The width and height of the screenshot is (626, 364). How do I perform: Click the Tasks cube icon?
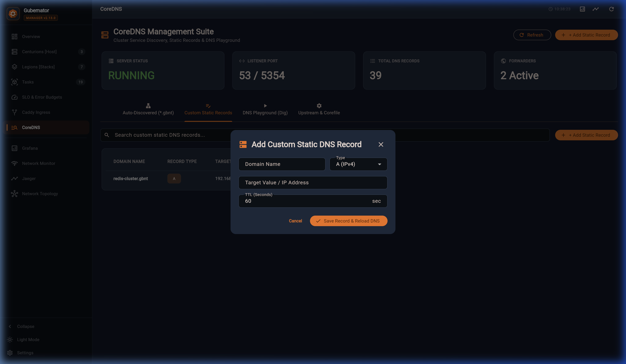(x=14, y=82)
